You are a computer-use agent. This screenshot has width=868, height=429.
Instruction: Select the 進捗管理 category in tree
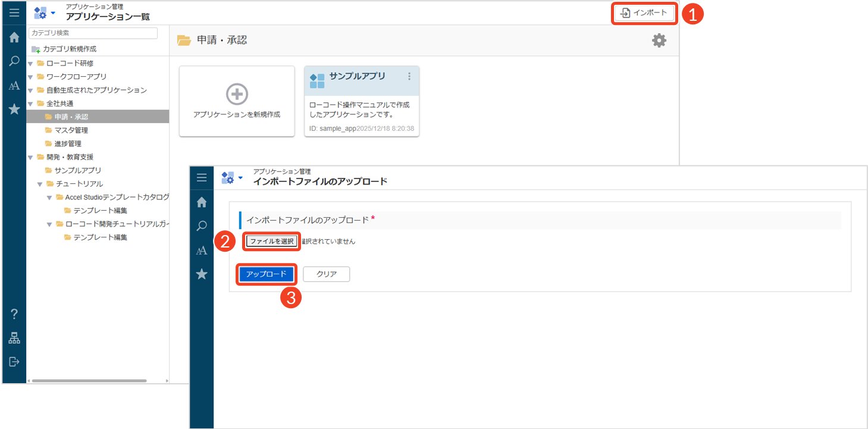point(67,144)
